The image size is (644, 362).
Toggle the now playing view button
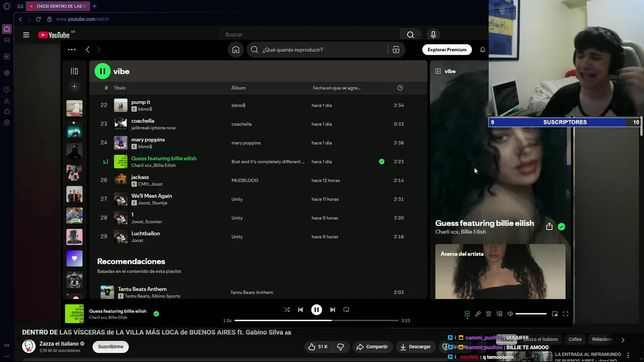click(x=467, y=314)
